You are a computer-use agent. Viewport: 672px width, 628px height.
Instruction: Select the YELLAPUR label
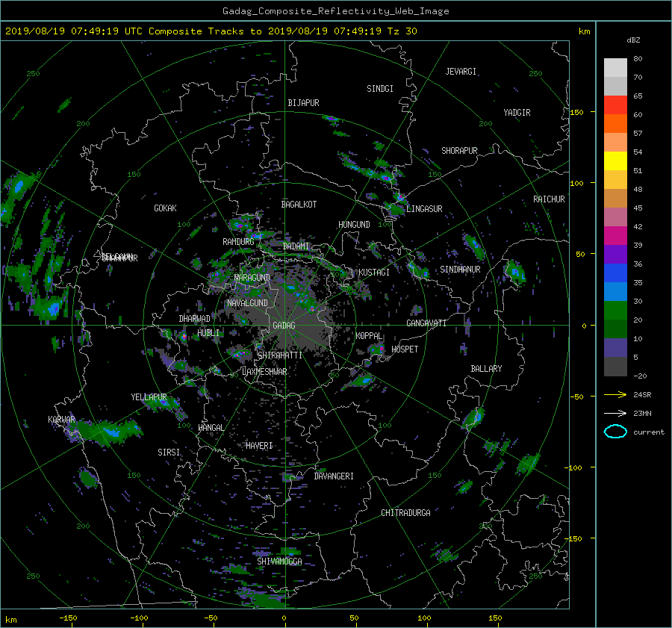149,397
